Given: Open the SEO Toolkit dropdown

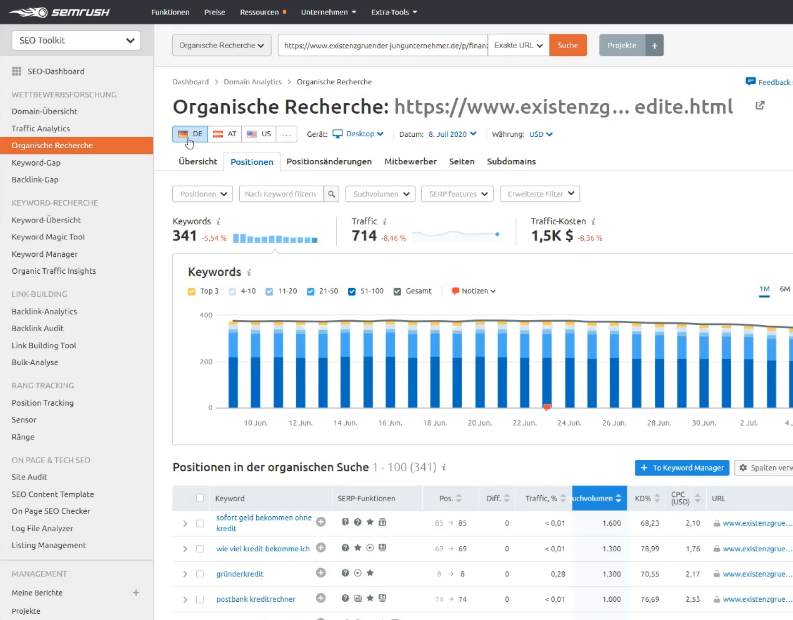Looking at the screenshot, I should point(76,40).
